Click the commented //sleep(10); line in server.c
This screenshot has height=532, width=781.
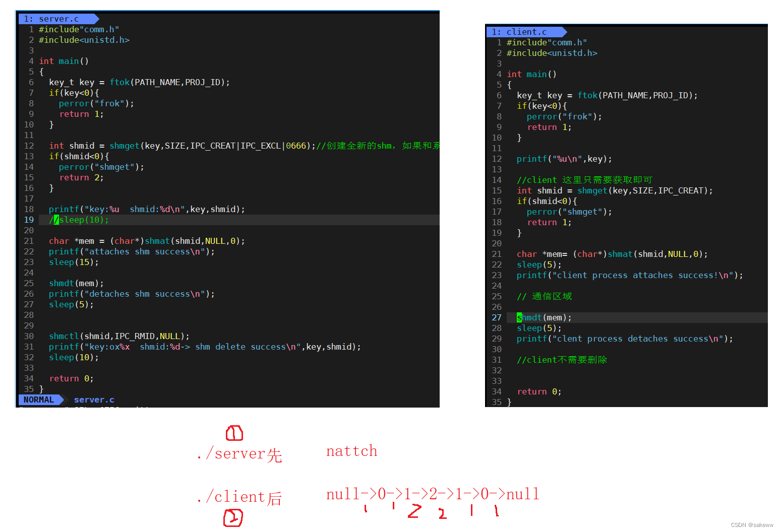[x=79, y=220]
